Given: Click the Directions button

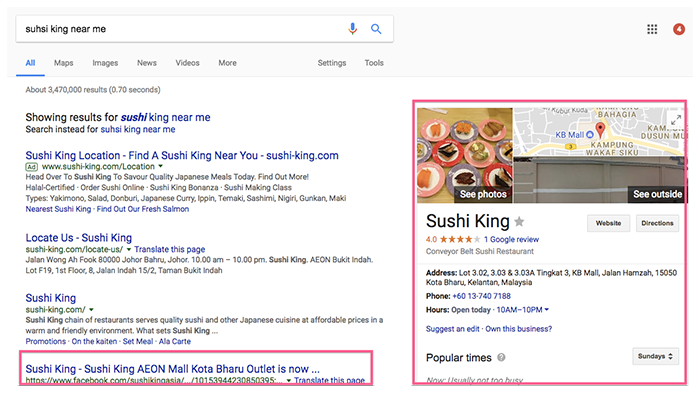Looking at the screenshot, I should 658,223.
